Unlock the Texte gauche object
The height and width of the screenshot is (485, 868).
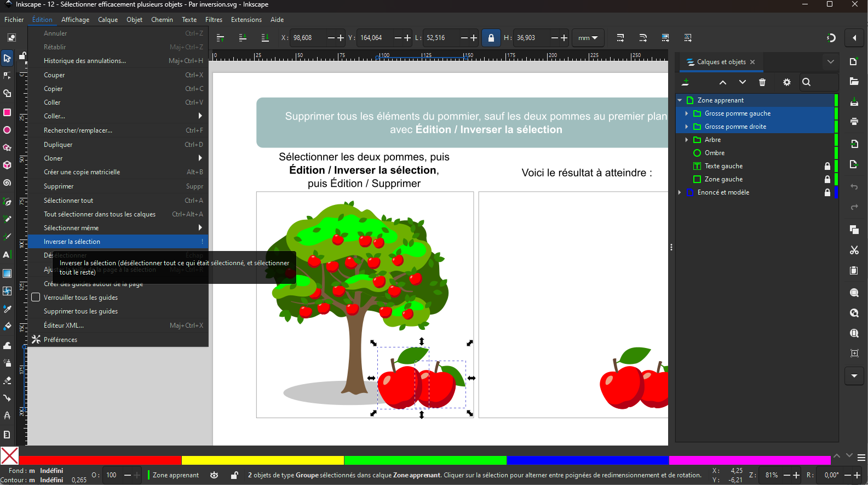click(827, 166)
